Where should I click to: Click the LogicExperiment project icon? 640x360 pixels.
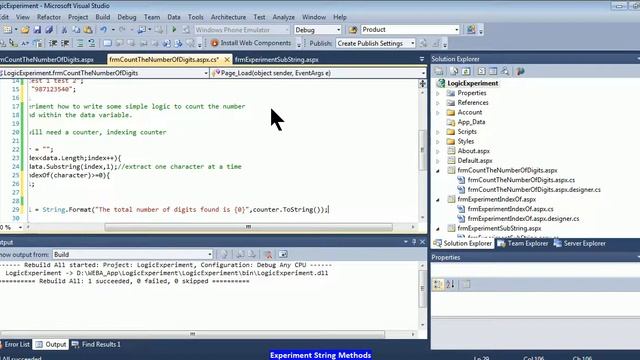click(x=441, y=83)
